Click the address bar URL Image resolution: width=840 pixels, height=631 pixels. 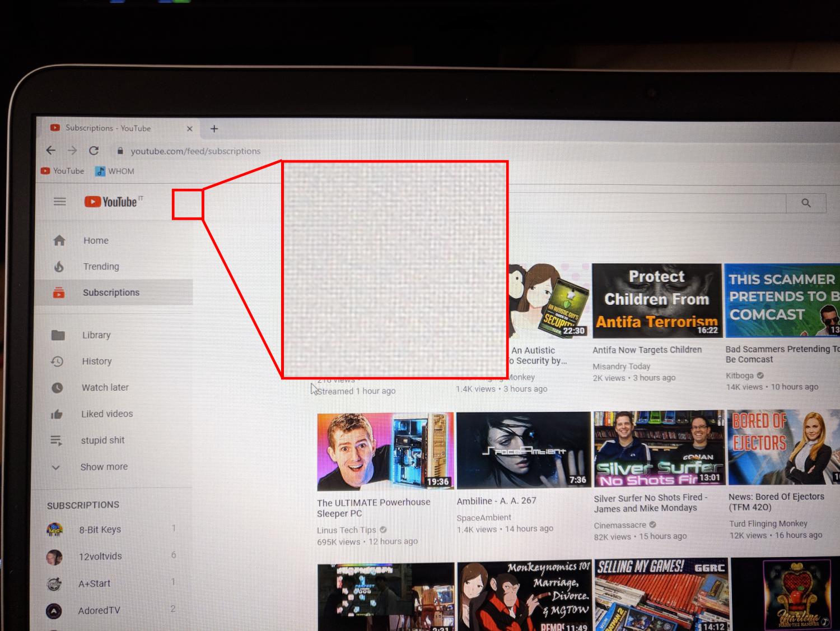(195, 151)
